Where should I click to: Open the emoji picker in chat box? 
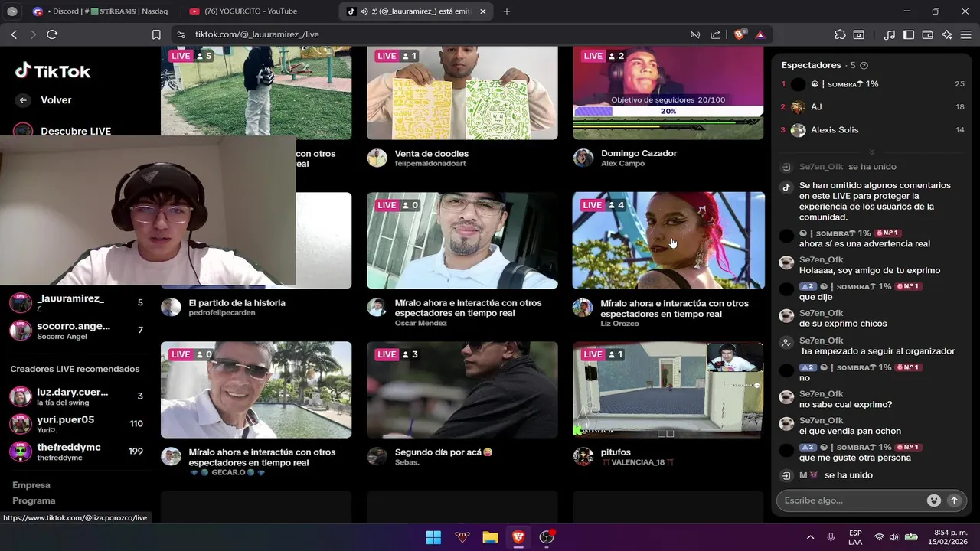(933, 500)
